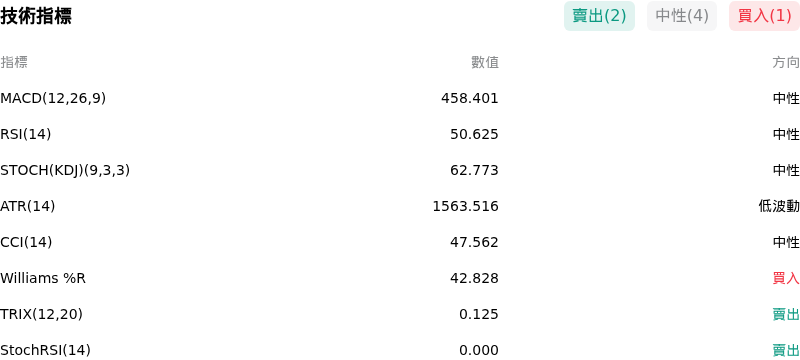Click the 技術指標 section heading
Viewport: 800px width, 360px height.
point(36,16)
